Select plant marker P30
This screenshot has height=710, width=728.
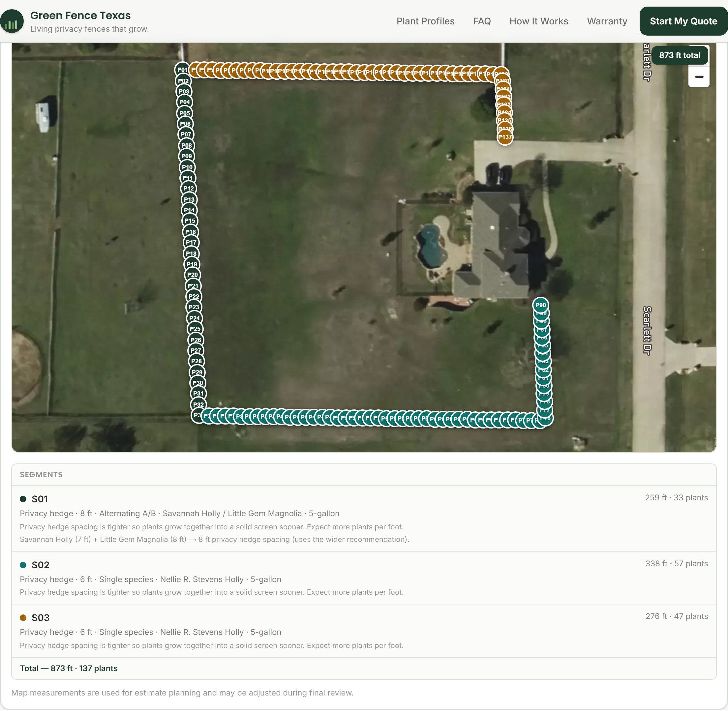[x=198, y=383]
